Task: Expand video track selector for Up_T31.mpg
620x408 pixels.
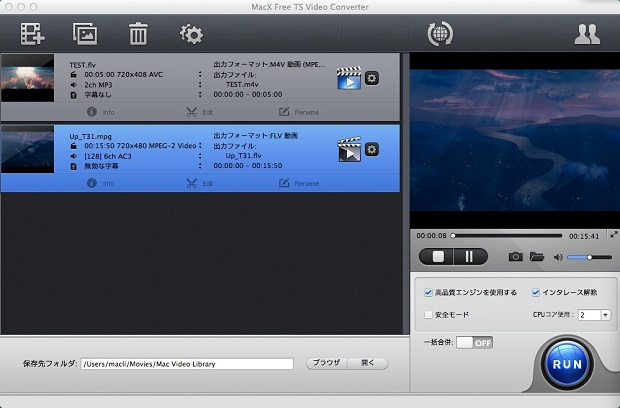Action: (x=200, y=145)
